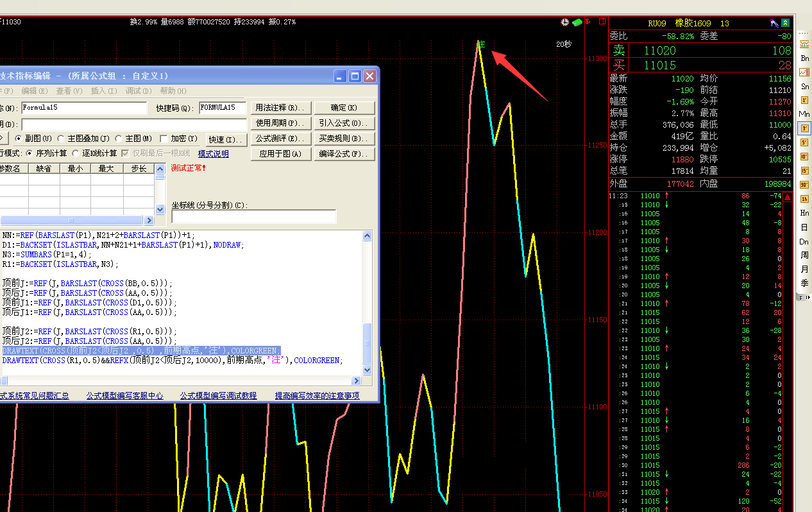Select 逐K线计算 calculation mode
Screen dimensions: 812x512
pyautogui.click(x=76, y=153)
